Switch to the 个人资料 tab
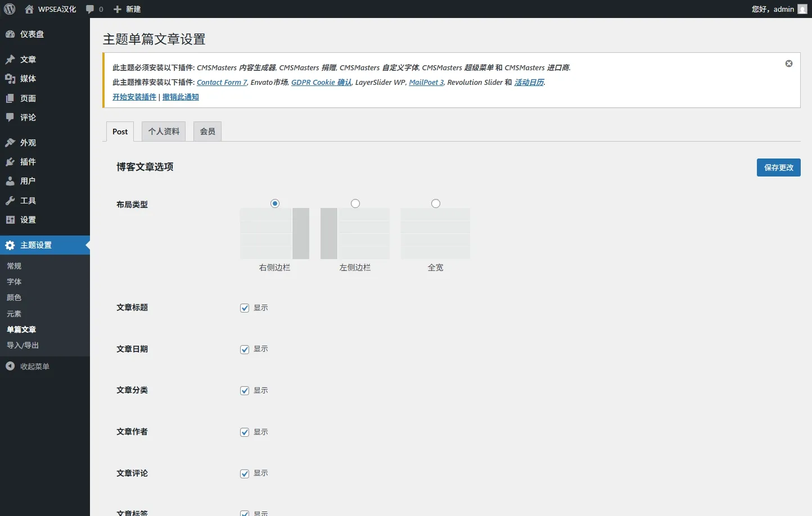Screen dimensions: 812x516 click(164, 132)
